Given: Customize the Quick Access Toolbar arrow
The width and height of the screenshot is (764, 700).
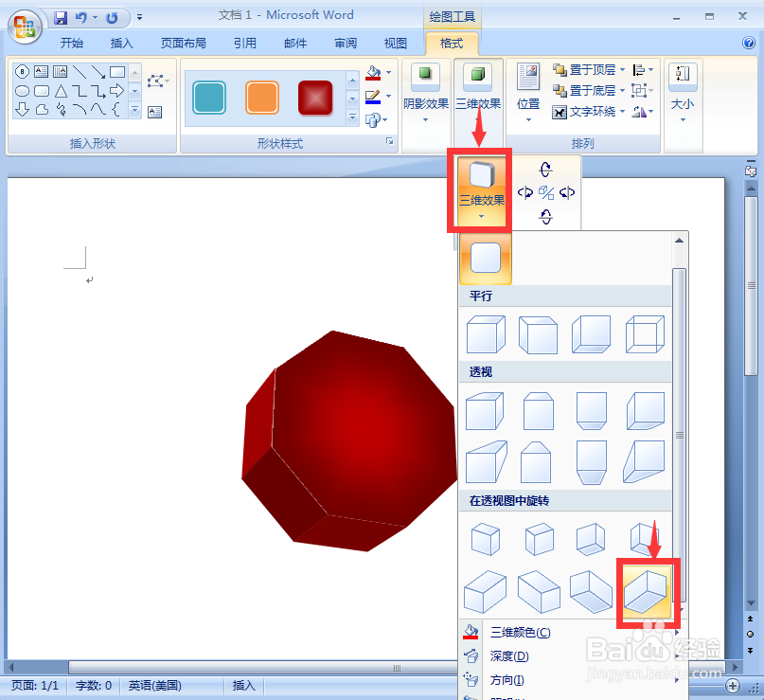Looking at the screenshot, I should (x=139, y=18).
